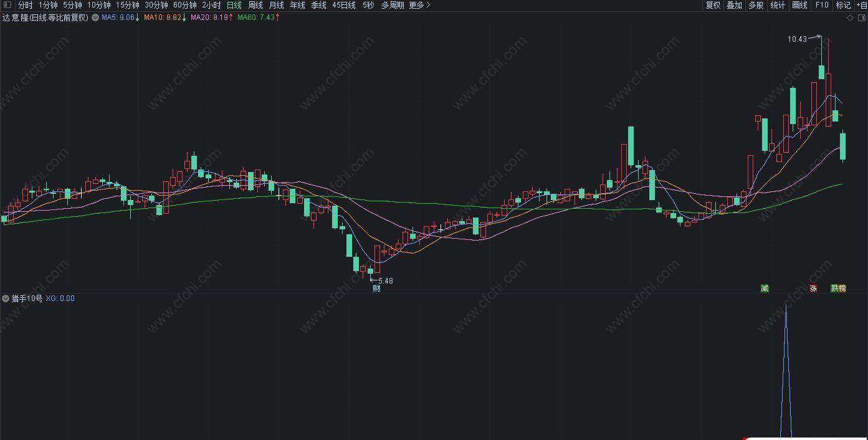Select the 15分钟 period
The image size is (868, 440).
pyautogui.click(x=128, y=5)
